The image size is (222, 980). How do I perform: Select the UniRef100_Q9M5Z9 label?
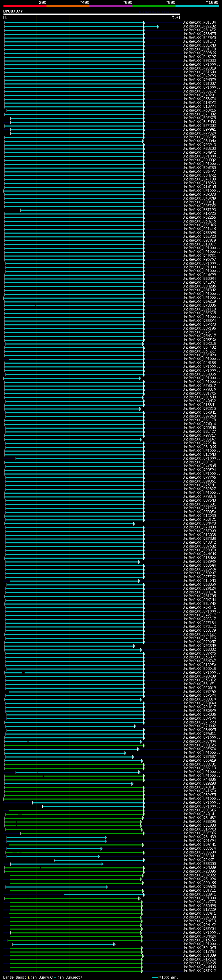point(199,80)
